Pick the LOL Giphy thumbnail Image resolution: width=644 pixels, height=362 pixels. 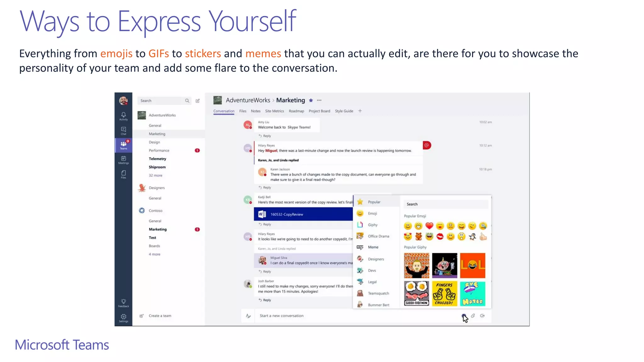(473, 266)
